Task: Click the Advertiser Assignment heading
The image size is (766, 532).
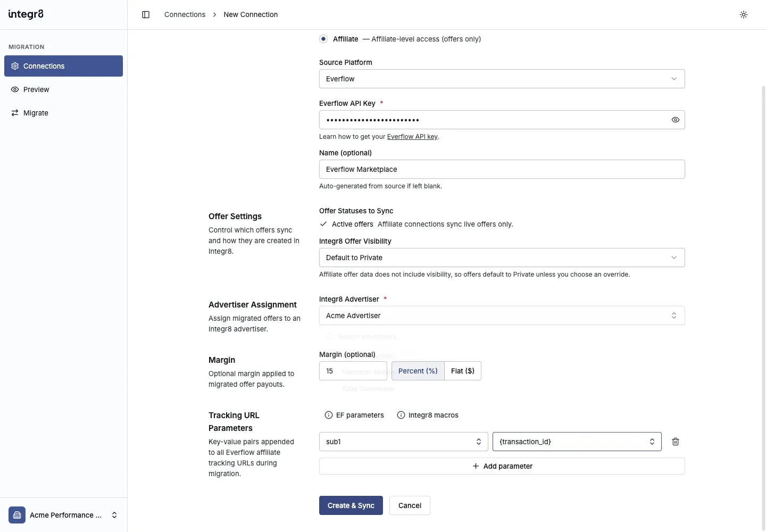Action: click(x=253, y=305)
